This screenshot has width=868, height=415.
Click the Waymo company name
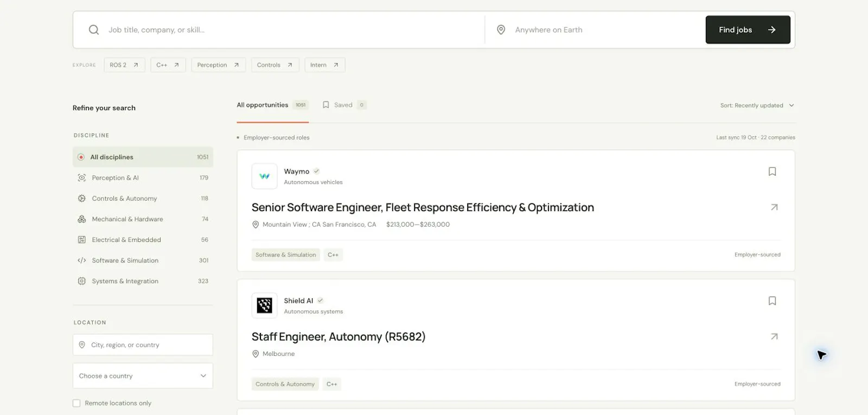pyautogui.click(x=297, y=171)
